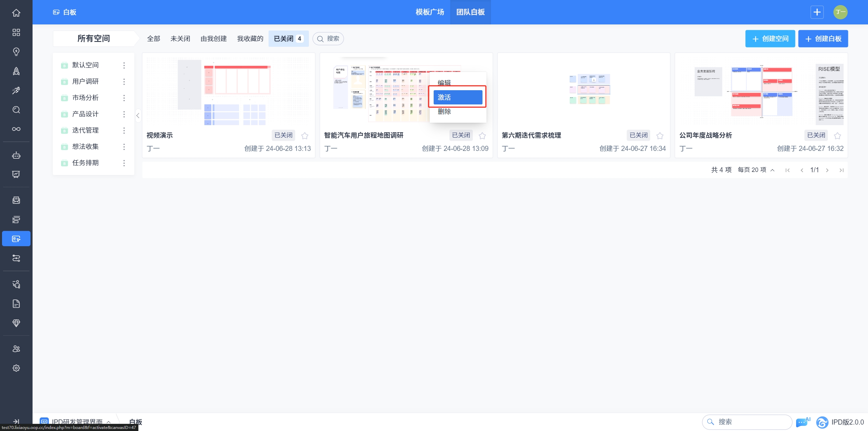The height and width of the screenshot is (431, 868).
Task: Click the 创建空间 button
Action: point(770,39)
